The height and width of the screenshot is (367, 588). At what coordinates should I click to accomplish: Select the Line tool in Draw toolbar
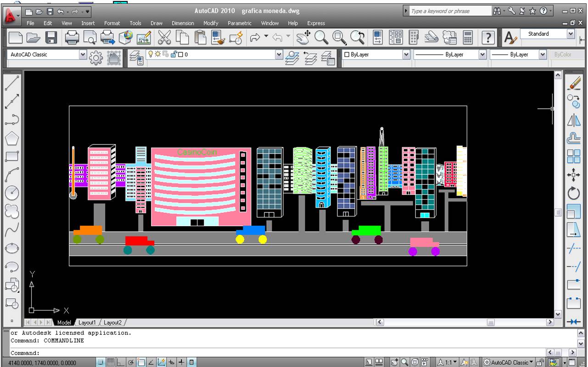pos(12,83)
